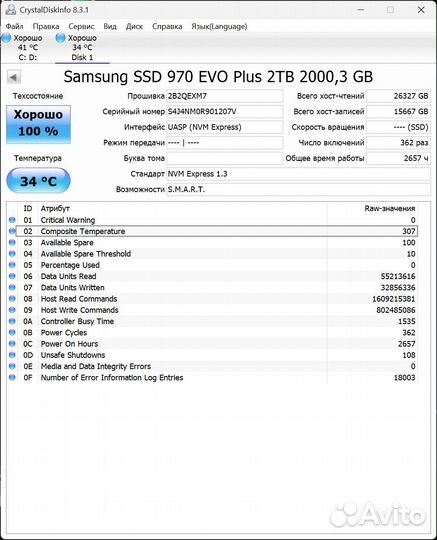
Task: Select the Disk 1 tab
Action: coord(82,48)
